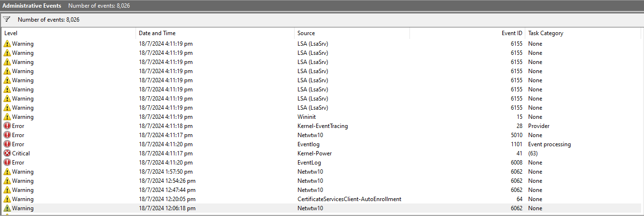644x216 pixels.
Task: Select 'Eventlog' source in event 1101 row
Action: pos(309,144)
